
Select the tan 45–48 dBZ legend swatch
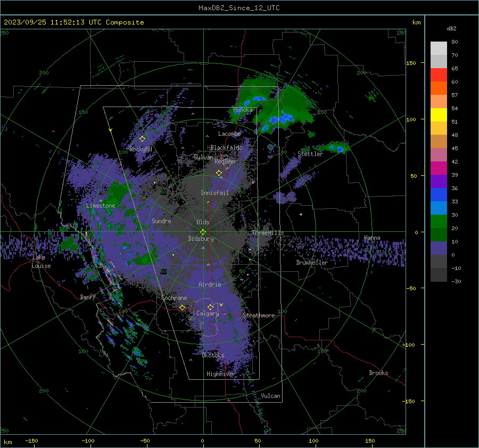coord(439,141)
